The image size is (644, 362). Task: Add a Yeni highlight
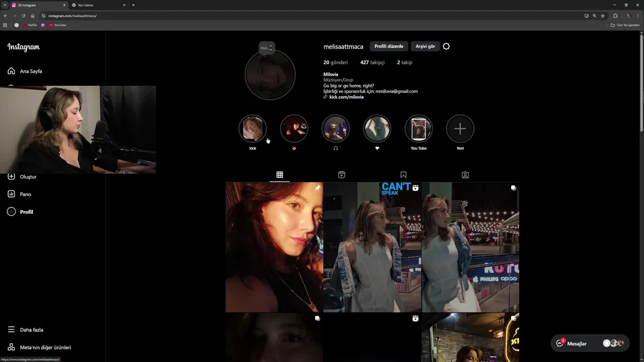[460, 129]
